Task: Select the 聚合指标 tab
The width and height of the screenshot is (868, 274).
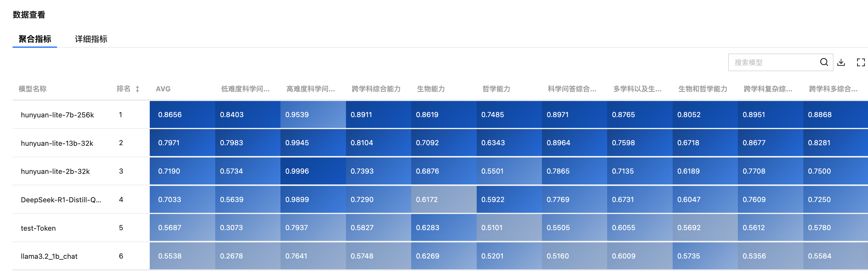Action: pyautogui.click(x=35, y=39)
